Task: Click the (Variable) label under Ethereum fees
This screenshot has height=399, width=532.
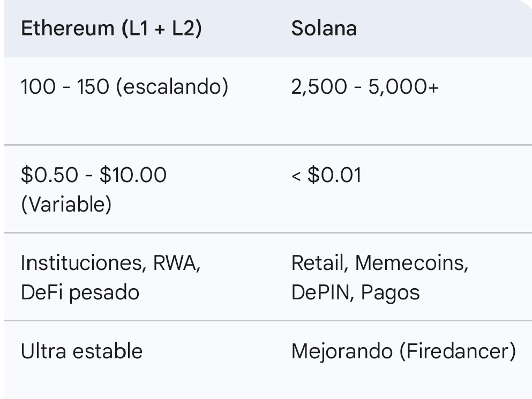Action: pos(66,205)
